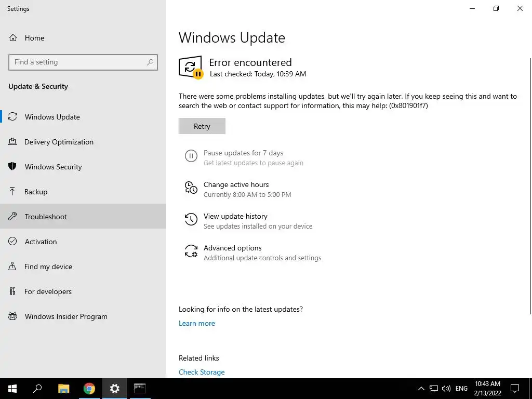Click the Check Storage link

point(202,372)
